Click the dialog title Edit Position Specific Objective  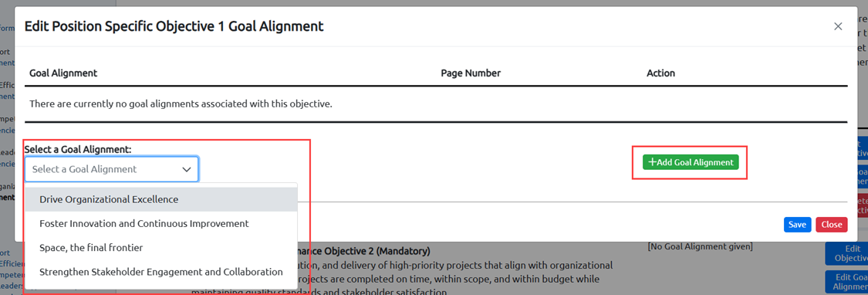174,26
